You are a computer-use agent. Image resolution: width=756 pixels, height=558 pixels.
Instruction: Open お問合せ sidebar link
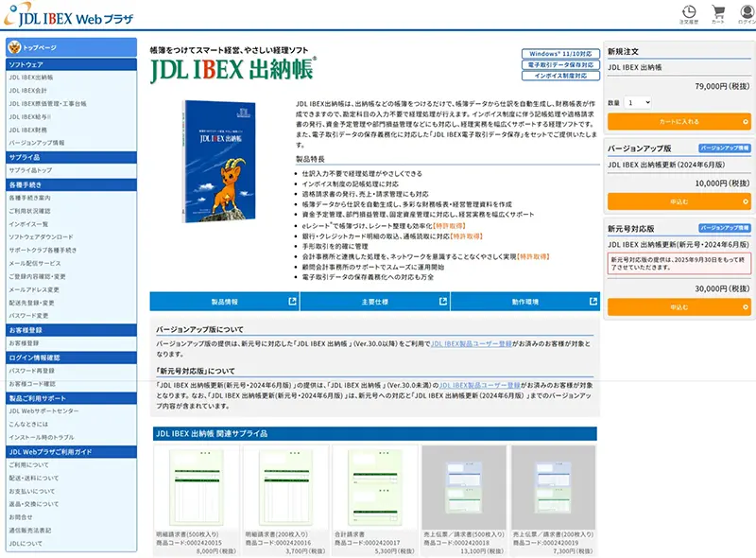click(21, 517)
